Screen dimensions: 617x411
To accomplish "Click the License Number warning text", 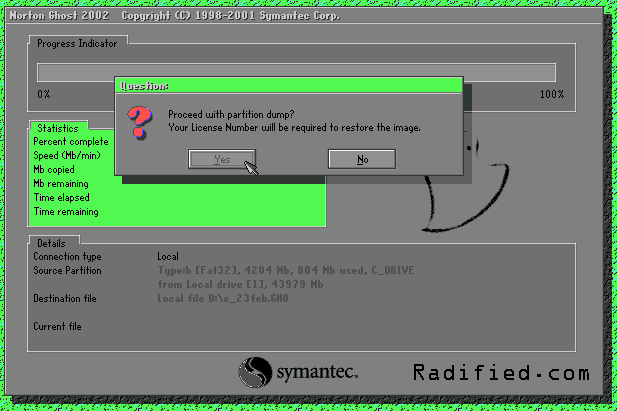I will tap(294, 128).
